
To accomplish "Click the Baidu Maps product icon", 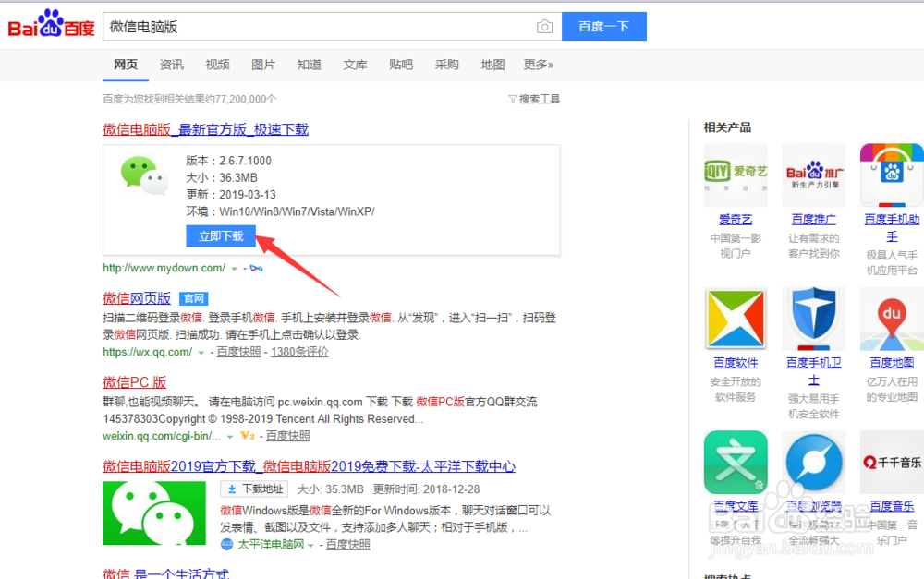I will 892,319.
